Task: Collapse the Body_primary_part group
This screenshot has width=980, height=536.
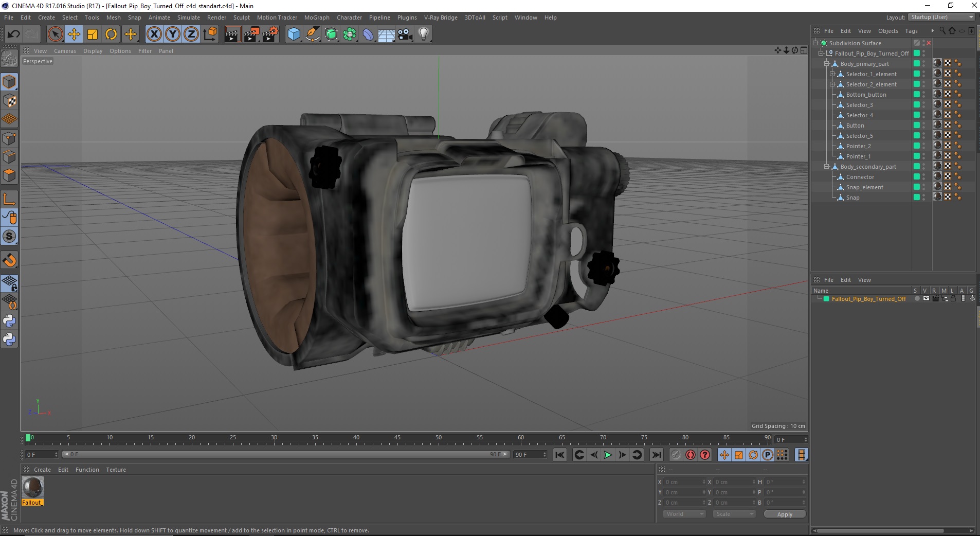Action: click(827, 64)
